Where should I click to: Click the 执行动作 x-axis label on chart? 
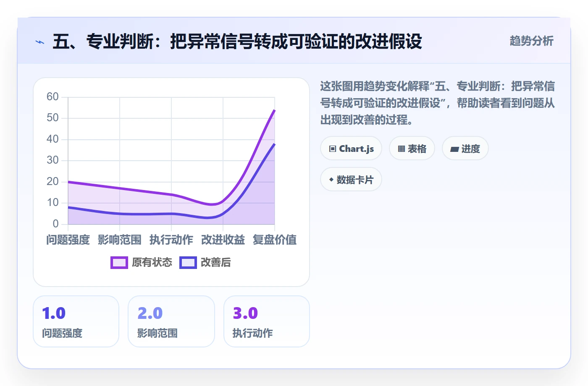[x=171, y=240]
